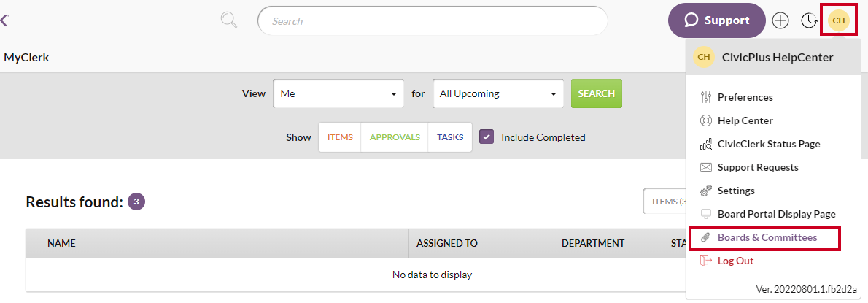Open the ITEMS results dropdown

tap(664, 201)
